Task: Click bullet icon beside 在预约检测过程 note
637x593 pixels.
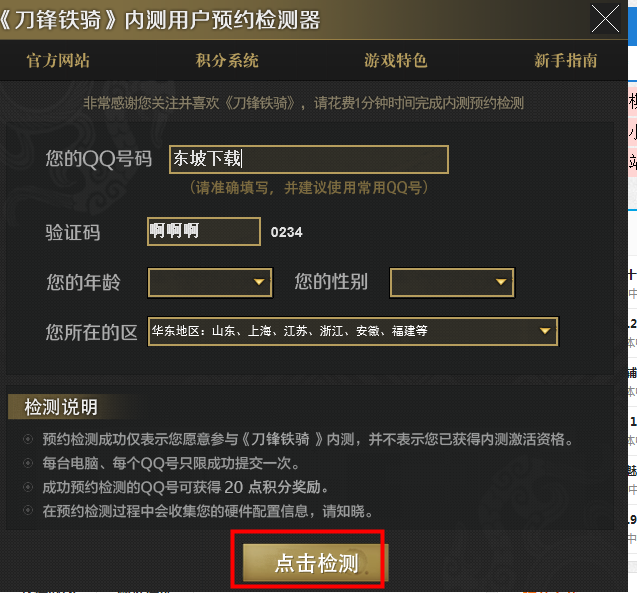Action: [28, 511]
